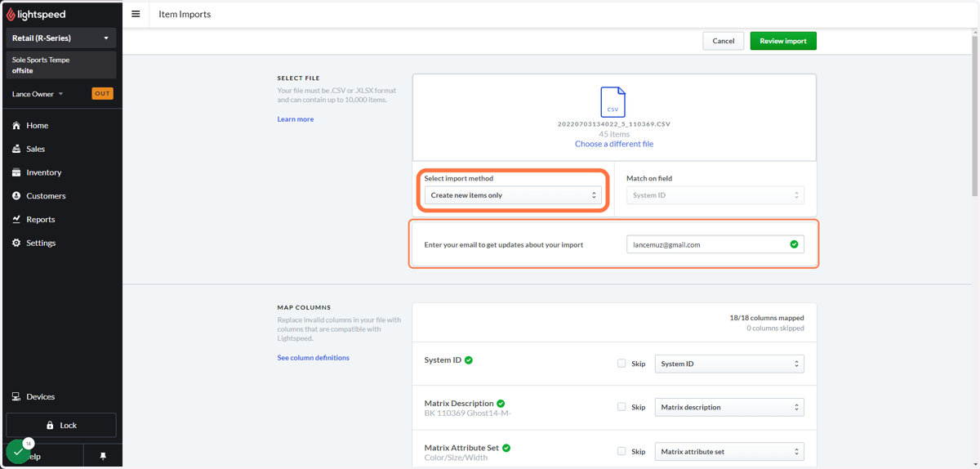The width and height of the screenshot is (980, 469).
Task: Click the CSV file icon
Action: 613,101
